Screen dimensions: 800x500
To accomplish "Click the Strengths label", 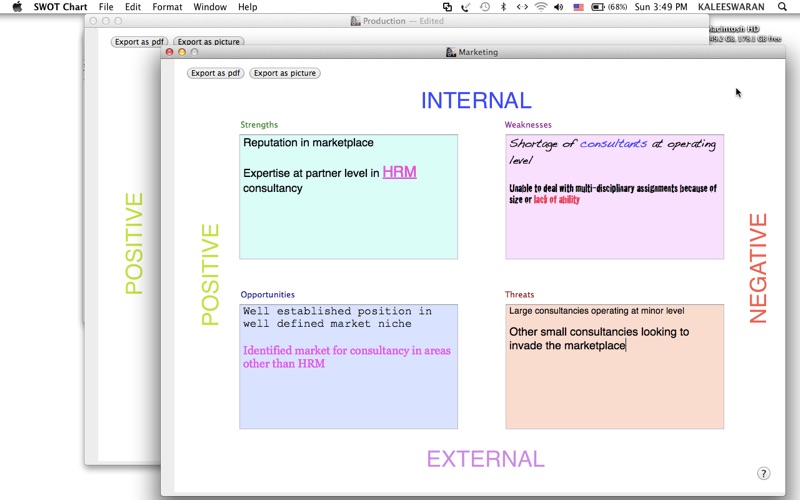I will pyautogui.click(x=259, y=124).
